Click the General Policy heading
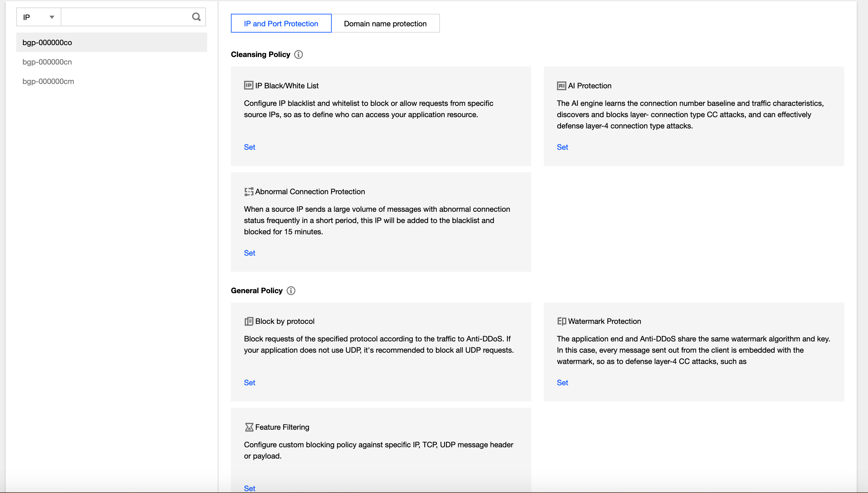Viewport: 868px width, 493px height. point(257,291)
